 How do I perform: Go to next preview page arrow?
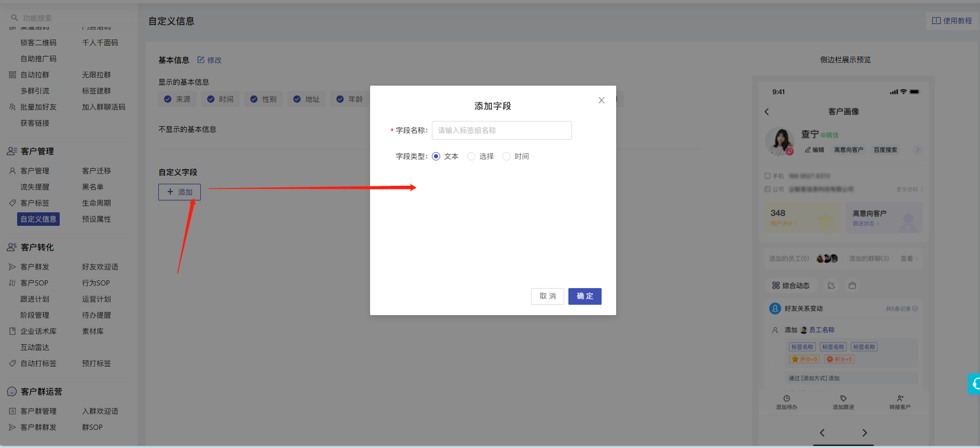(x=864, y=432)
